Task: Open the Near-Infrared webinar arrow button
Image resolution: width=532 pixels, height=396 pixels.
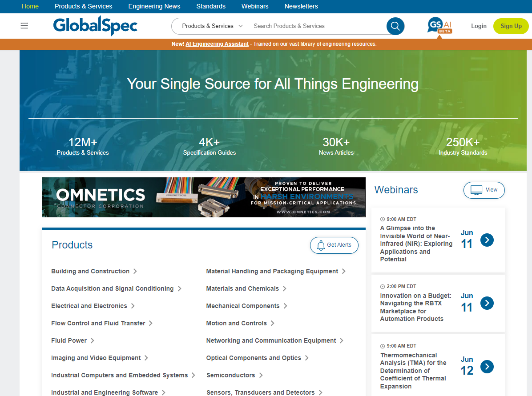Action: 487,240
